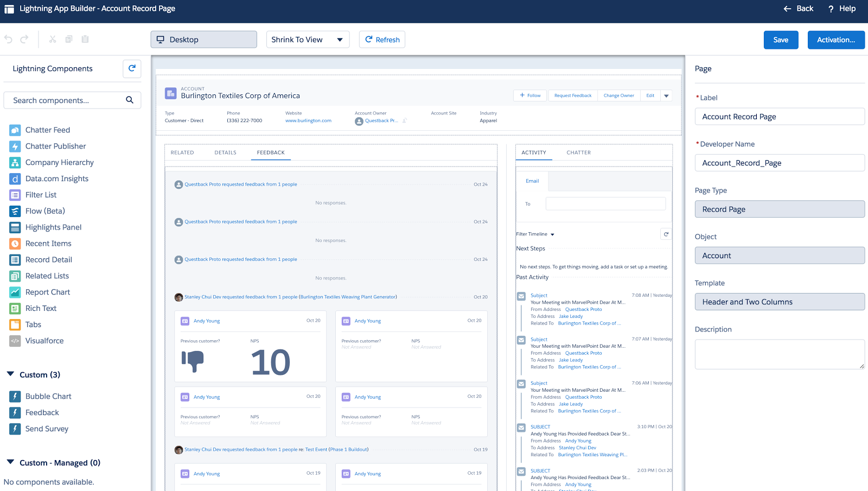Select the custom Send Survey component
Viewport: 868px width, 491px height.
point(47,429)
